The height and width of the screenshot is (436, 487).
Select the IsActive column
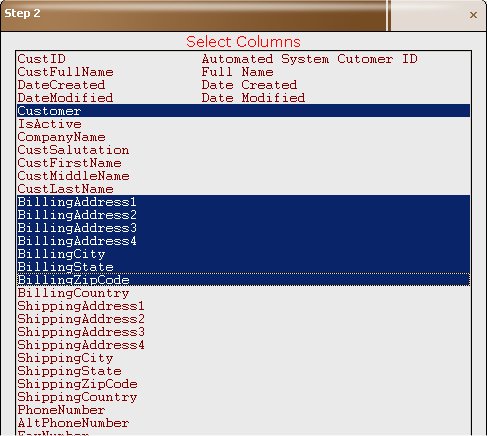click(243, 124)
